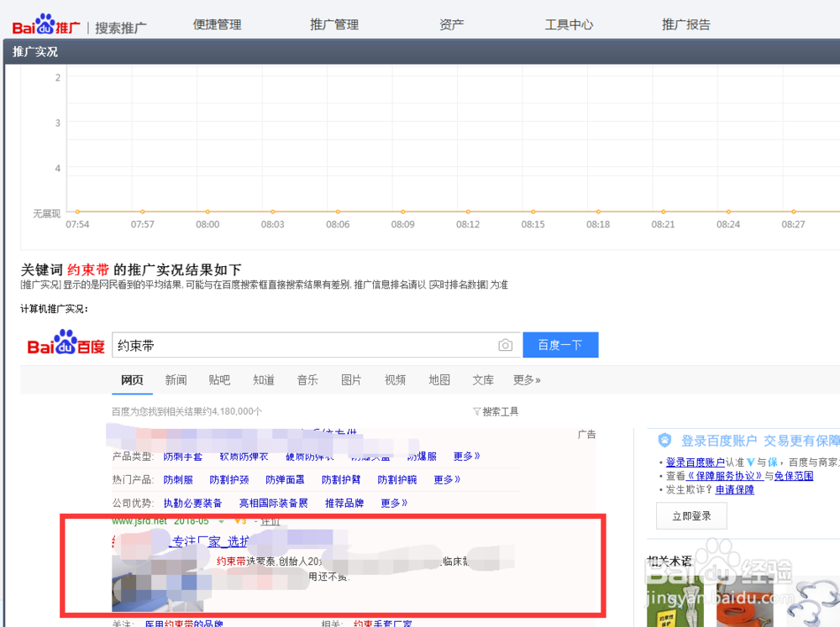
Task: Open 搜索工具 filter
Action: pyautogui.click(x=496, y=412)
